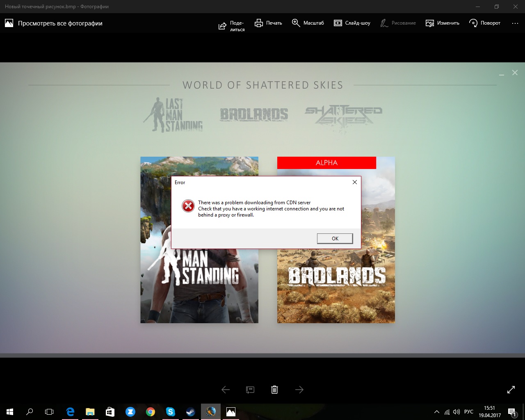Click the Print (Печать) button
This screenshot has height=420, width=525.
[x=268, y=23]
